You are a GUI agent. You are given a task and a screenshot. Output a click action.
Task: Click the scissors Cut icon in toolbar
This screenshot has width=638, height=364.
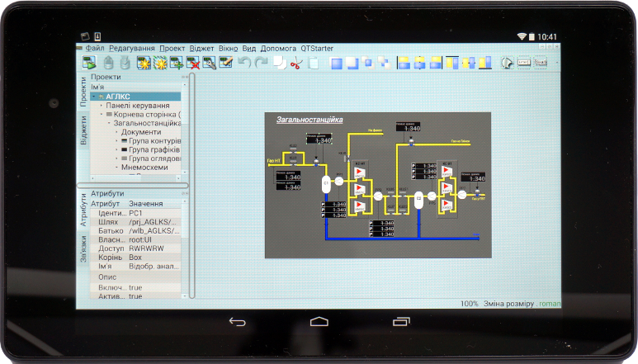[x=296, y=63]
